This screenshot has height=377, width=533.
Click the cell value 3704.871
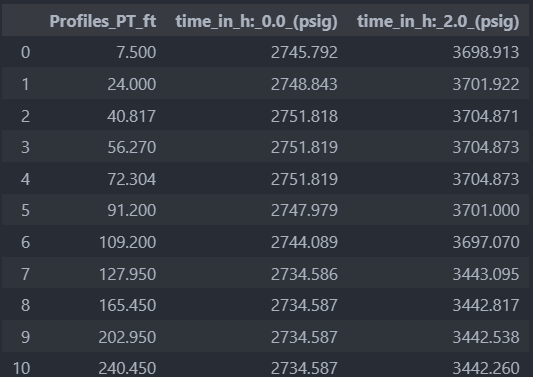click(486, 116)
